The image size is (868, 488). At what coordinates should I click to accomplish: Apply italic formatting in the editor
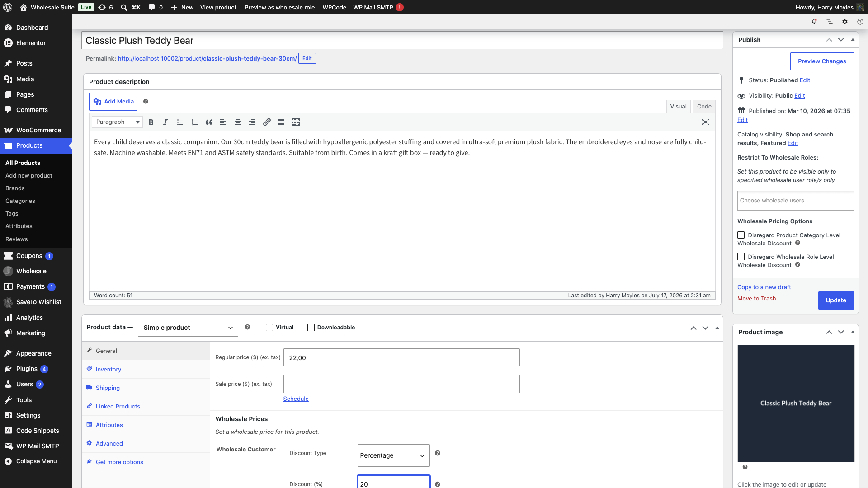(165, 122)
